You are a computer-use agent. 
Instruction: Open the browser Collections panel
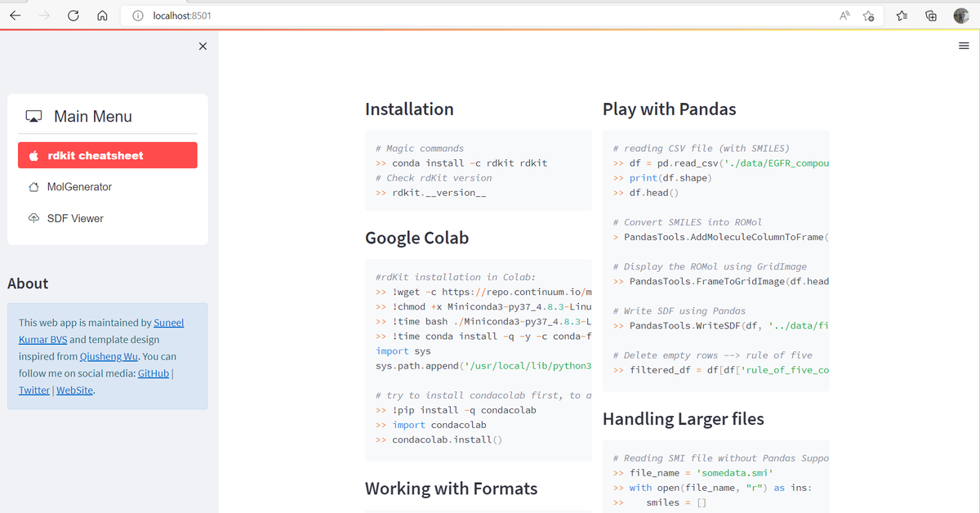pos(931,16)
